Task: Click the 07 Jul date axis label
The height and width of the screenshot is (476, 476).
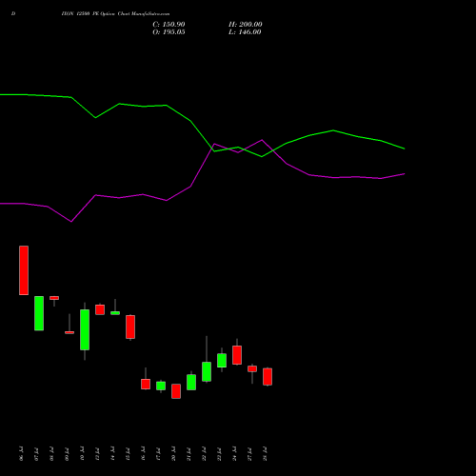Action: point(36,454)
